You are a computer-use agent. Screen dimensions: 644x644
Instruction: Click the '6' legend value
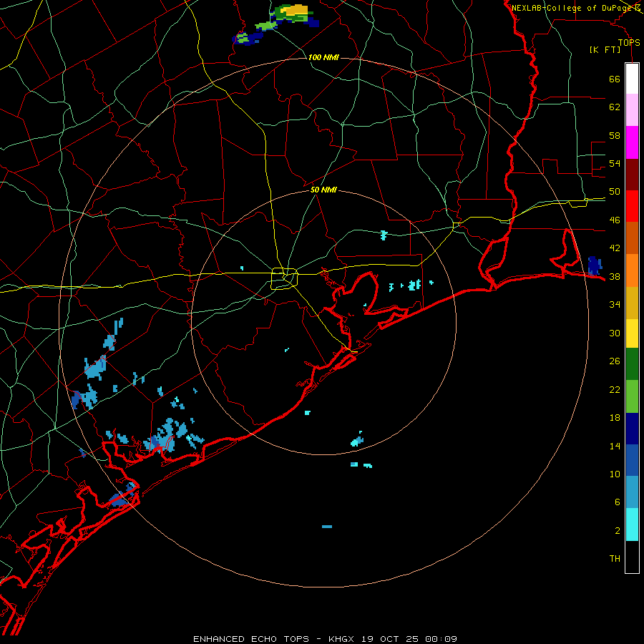618,502
